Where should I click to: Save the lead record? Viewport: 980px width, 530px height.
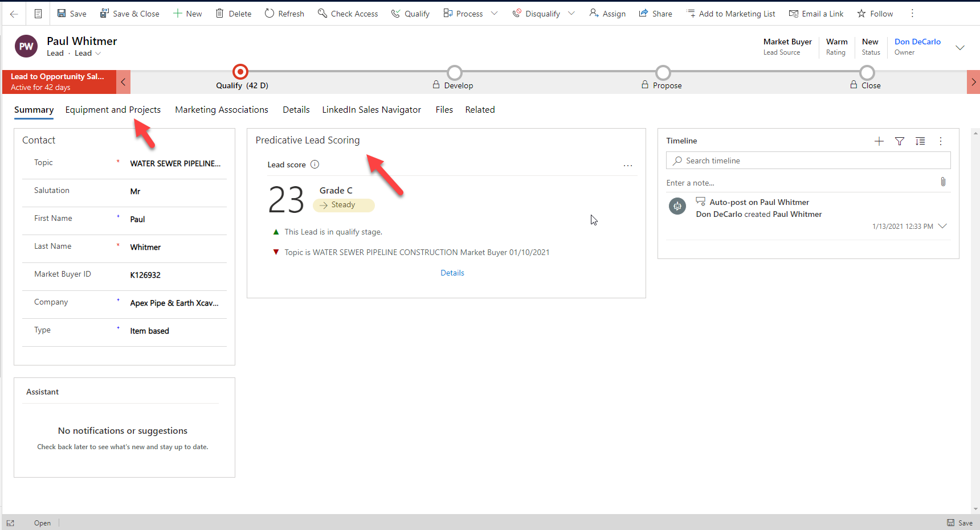click(x=72, y=14)
